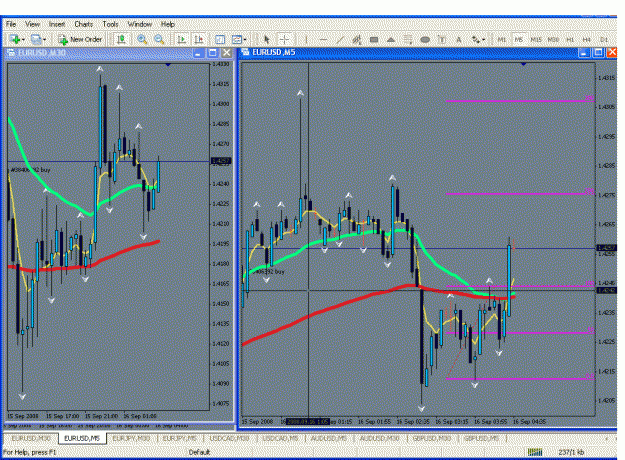Switch timeframe to M5
The height and width of the screenshot is (460, 625).
pyautogui.click(x=518, y=39)
